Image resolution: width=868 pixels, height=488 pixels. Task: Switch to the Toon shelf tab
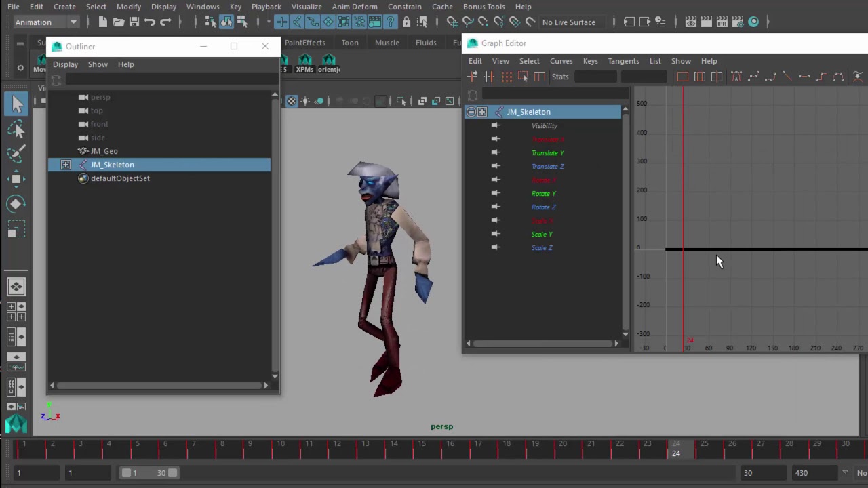tap(350, 43)
